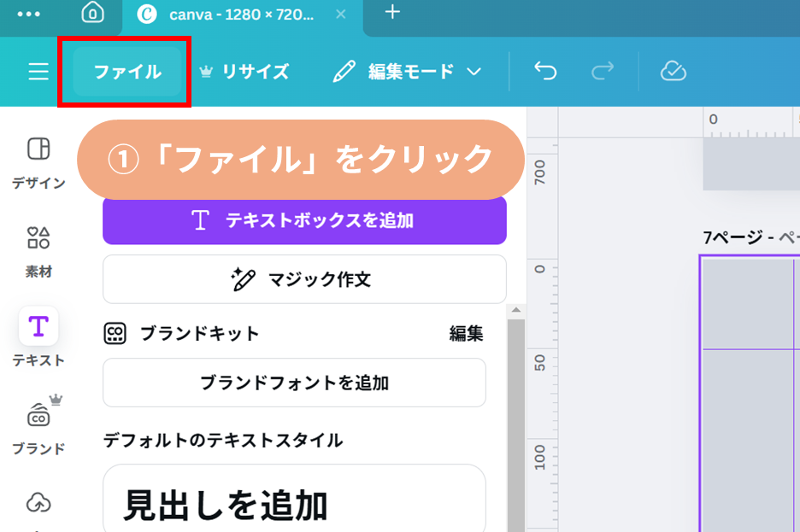Click the ファイル menu
The image size is (800, 532).
tap(127, 72)
